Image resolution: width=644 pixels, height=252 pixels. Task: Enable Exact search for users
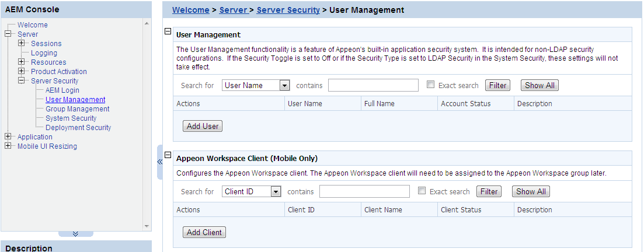[430, 85]
